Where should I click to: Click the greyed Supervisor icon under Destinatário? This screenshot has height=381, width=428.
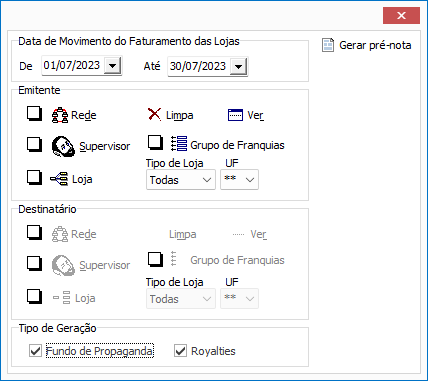[x=63, y=265]
